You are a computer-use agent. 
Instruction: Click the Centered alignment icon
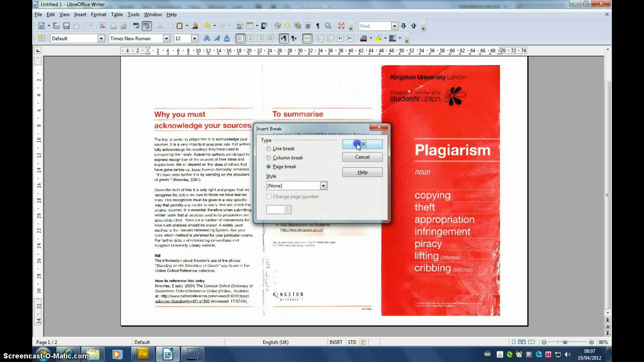[251, 39]
